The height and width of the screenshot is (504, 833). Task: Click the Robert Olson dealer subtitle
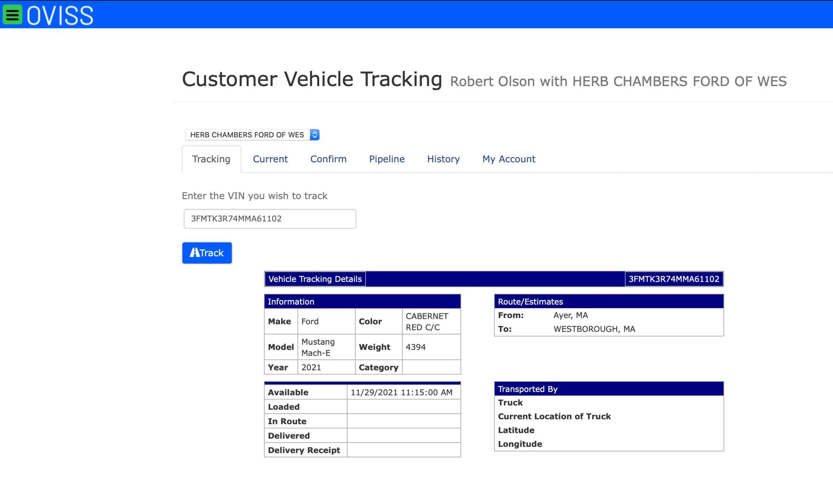[618, 82]
